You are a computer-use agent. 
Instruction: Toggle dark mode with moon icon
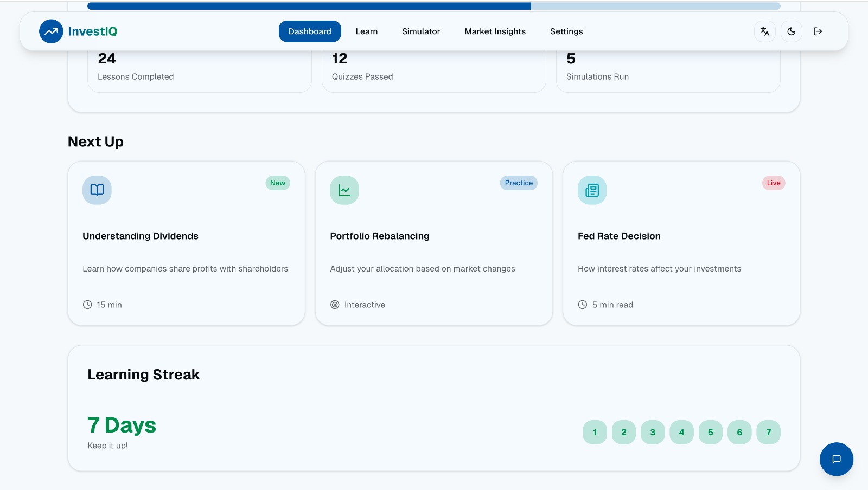coord(792,31)
